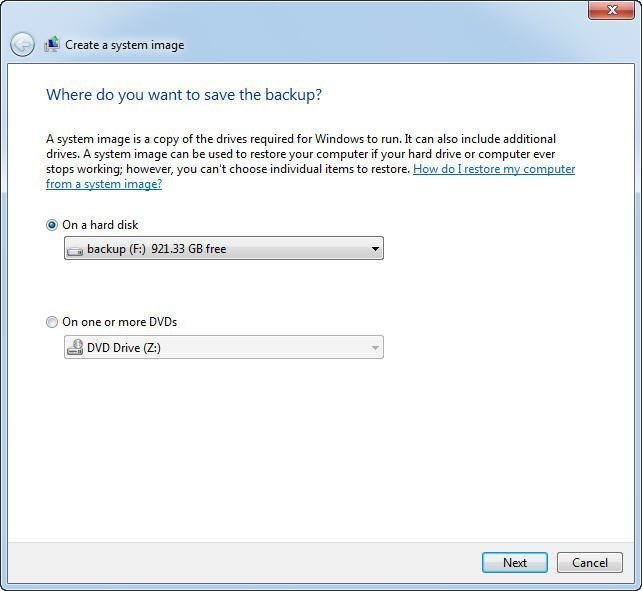Click the "Where do you want to save" heading

pos(184,95)
